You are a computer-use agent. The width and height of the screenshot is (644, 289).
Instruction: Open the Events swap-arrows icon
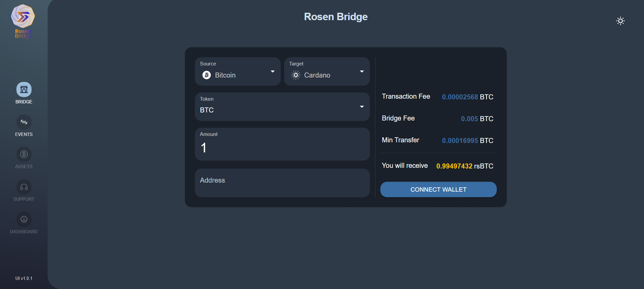24,122
